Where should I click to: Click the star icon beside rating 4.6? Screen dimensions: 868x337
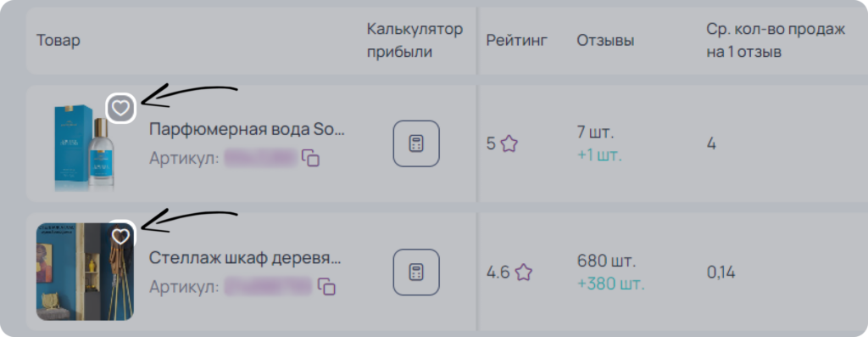coord(524,272)
